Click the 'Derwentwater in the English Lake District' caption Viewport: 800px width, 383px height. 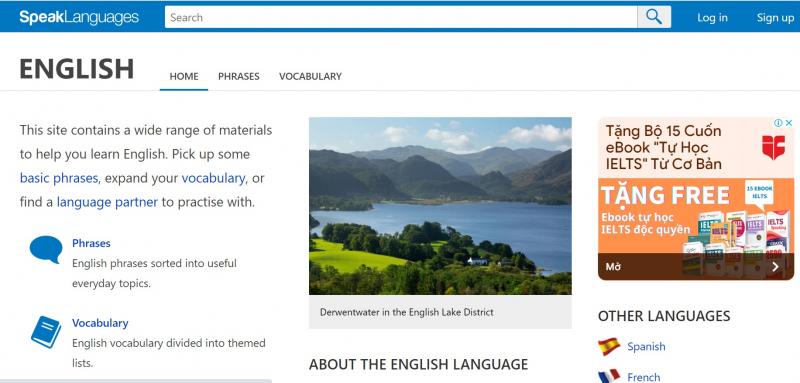pos(407,312)
